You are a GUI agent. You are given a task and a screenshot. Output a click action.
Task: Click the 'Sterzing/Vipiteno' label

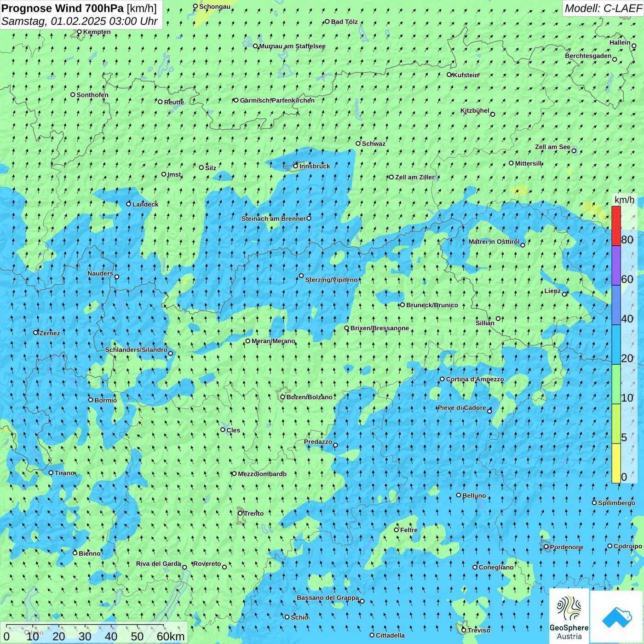[331, 280]
